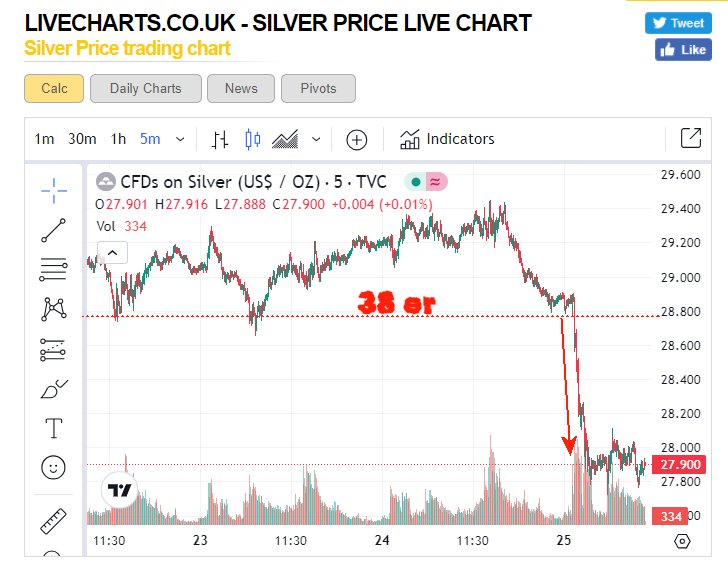This screenshot has height=576, width=728.
Task: Click the candlestick chart style icon
Action: pyautogui.click(x=252, y=139)
